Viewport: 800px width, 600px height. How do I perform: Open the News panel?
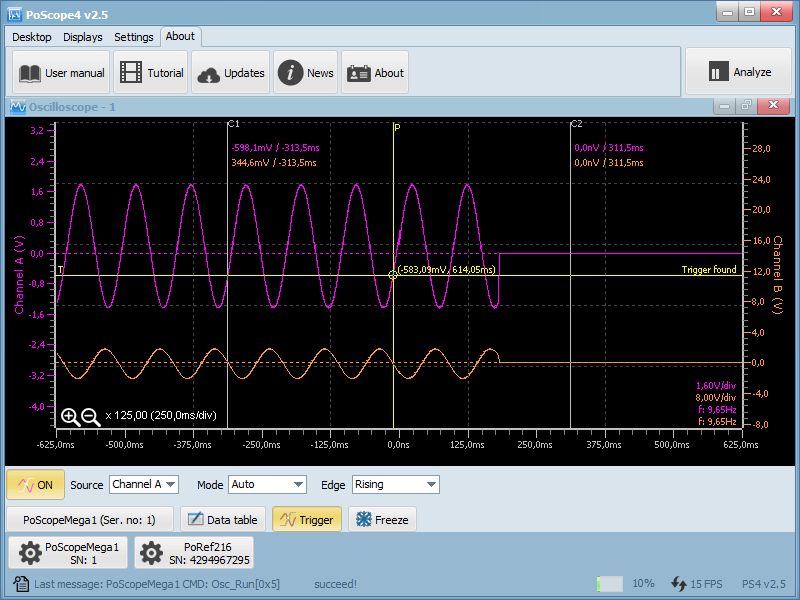[305, 71]
